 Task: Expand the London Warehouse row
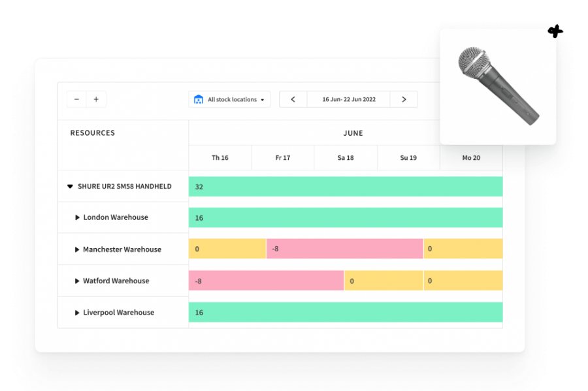[78, 217]
